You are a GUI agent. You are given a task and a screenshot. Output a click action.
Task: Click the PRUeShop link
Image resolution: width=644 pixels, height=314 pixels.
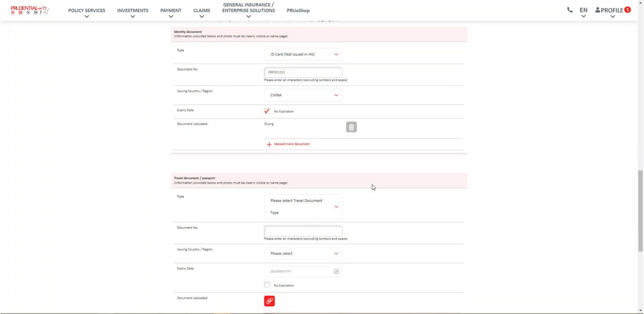298,11
